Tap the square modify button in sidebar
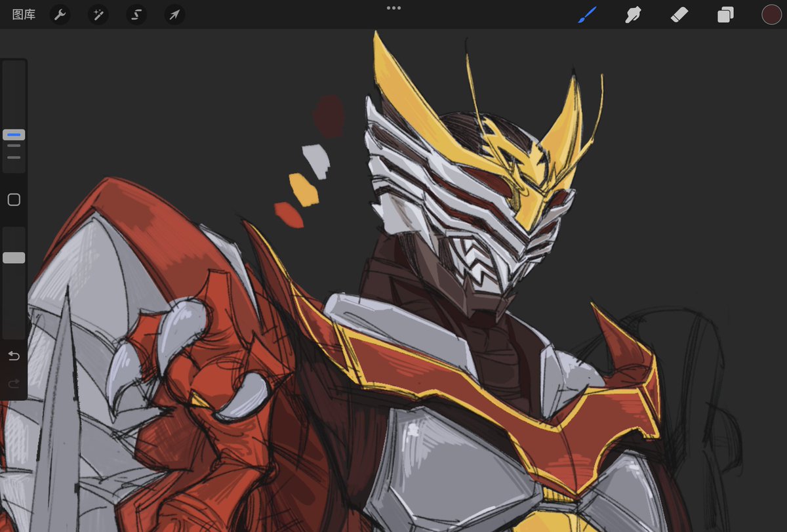The width and height of the screenshot is (787, 532). 14,200
